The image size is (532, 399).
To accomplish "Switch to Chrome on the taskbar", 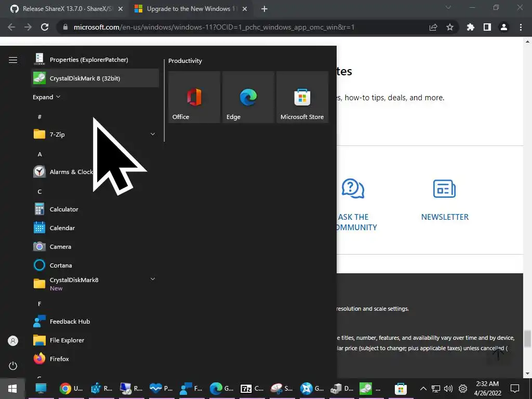I will click(x=71, y=389).
